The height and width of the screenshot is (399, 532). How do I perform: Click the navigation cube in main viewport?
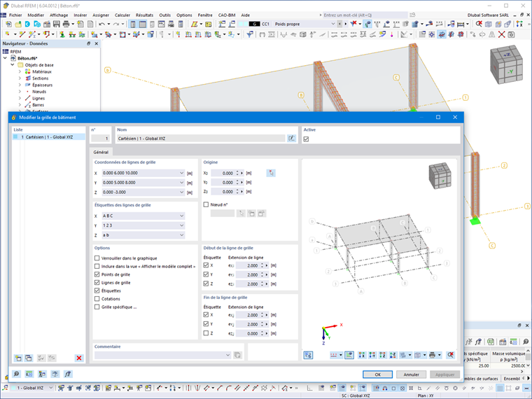tap(506, 64)
